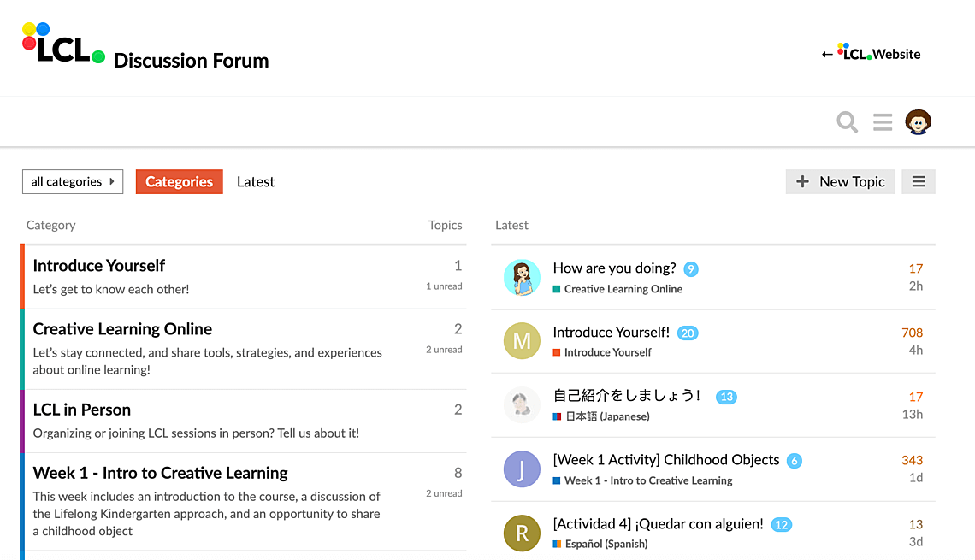Open the search magnifier icon
975x560 pixels.
(x=847, y=122)
